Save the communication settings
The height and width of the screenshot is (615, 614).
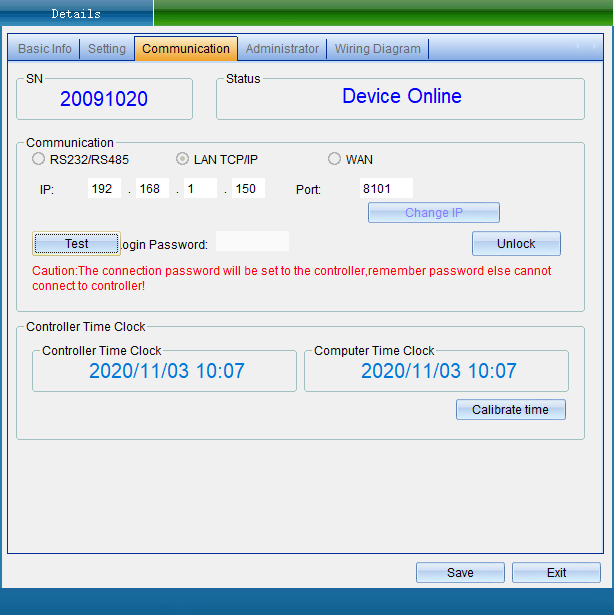(x=460, y=573)
